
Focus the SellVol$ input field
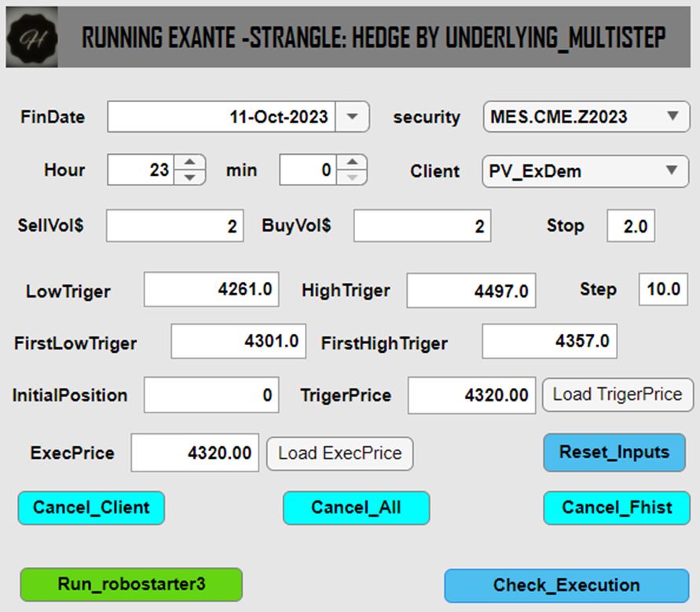tap(174, 226)
